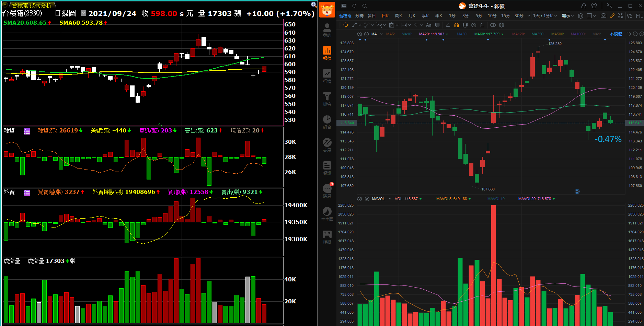
Task: Expand the polygon shape tool dropdown
Action: point(371,25)
